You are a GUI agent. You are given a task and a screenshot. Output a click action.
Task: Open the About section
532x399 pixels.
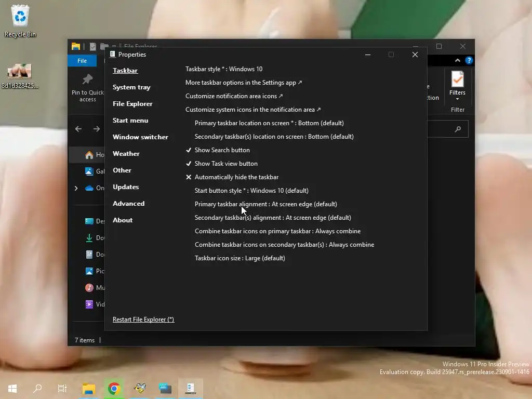click(x=123, y=220)
